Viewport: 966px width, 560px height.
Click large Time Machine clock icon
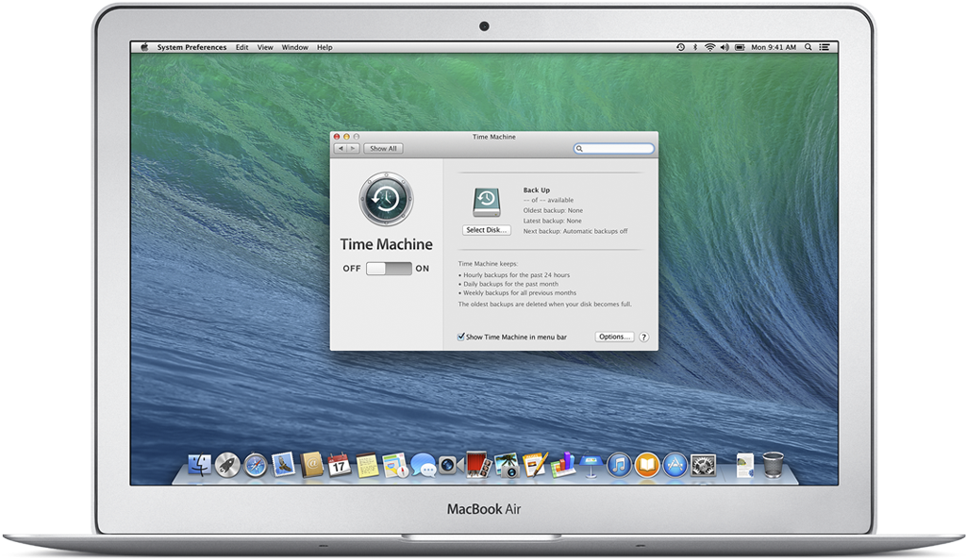(386, 199)
